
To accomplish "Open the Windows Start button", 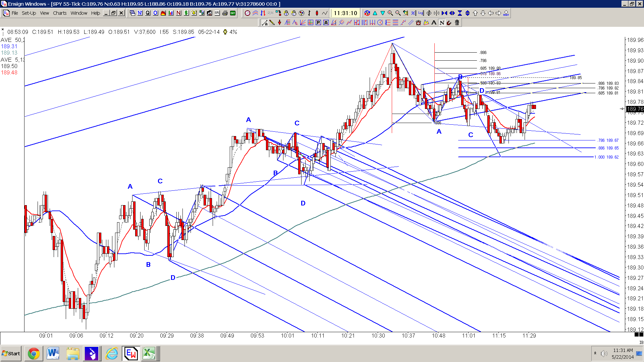I will pos(11,354).
